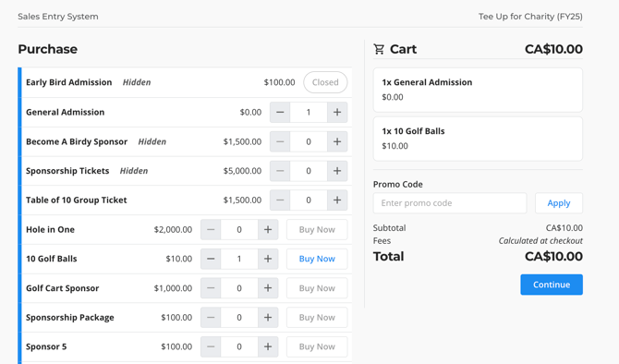Click the Hidden tag beside Early Bird Admission

point(137,82)
